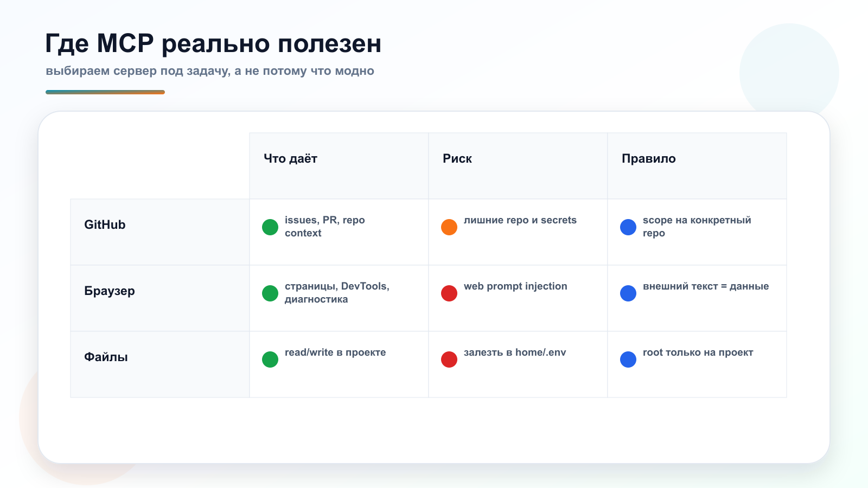Click the green dot beside страницы, DevTools, диагностика

coord(270,293)
